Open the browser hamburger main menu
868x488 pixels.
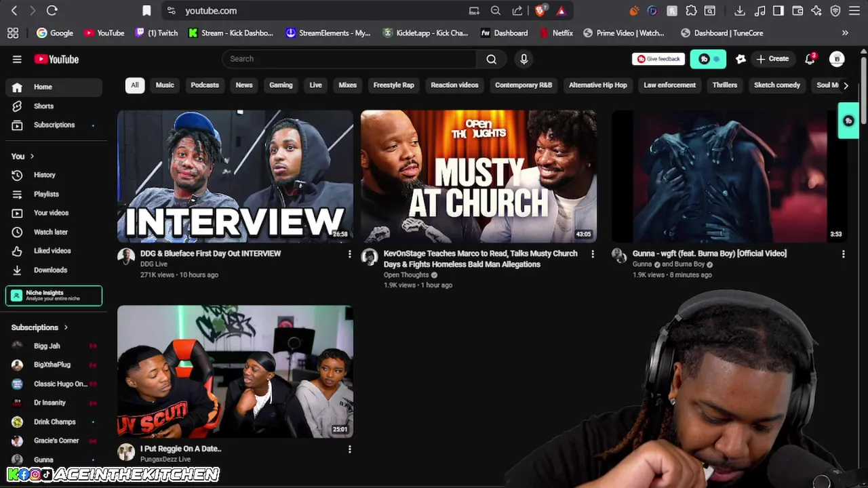(x=854, y=11)
